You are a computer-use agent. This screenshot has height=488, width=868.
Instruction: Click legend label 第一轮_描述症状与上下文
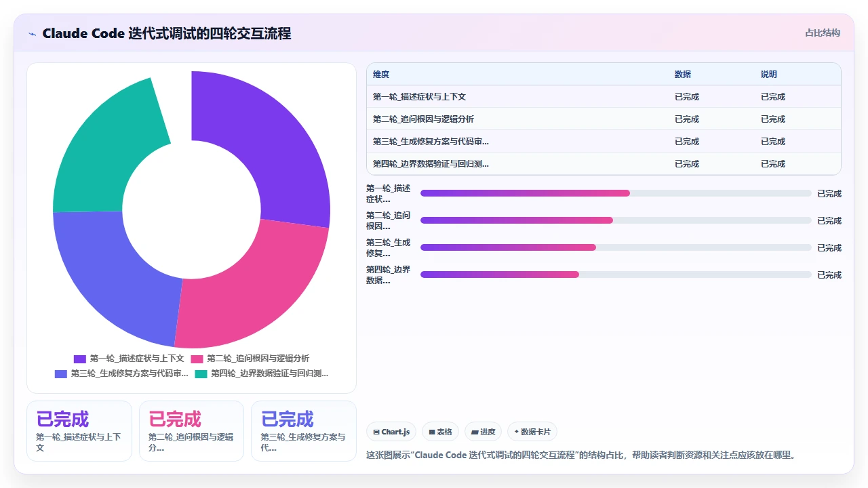tap(137, 359)
